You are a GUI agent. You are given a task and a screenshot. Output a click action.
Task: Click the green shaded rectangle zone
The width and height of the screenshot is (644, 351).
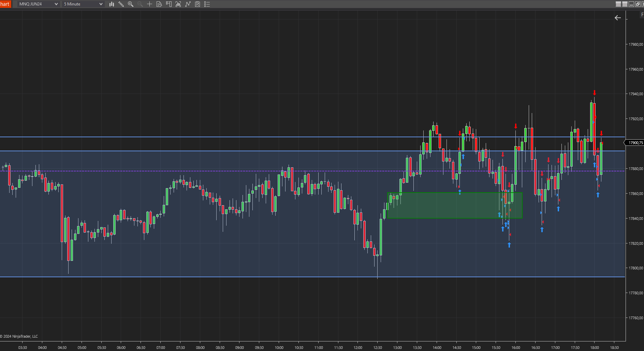455,205
